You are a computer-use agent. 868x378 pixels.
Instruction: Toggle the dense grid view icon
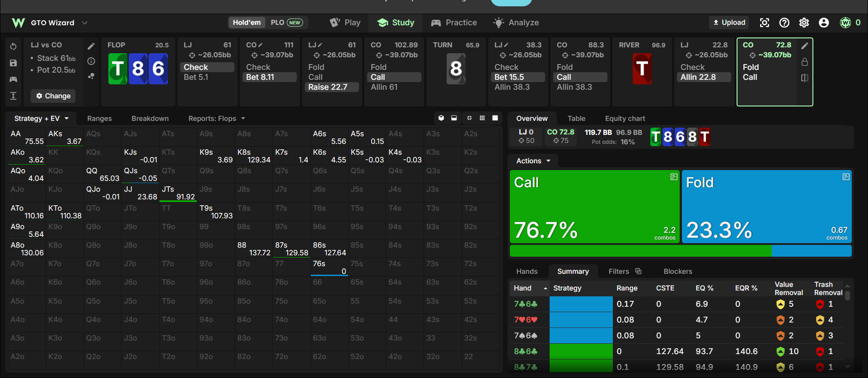(482, 118)
